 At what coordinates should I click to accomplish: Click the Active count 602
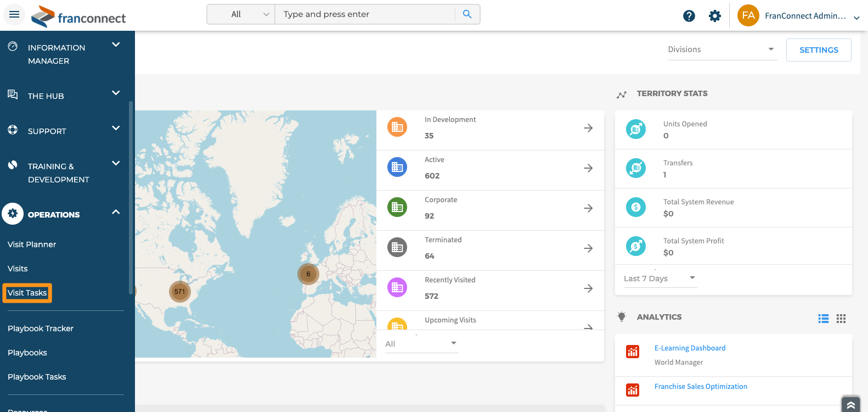click(432, 176)
